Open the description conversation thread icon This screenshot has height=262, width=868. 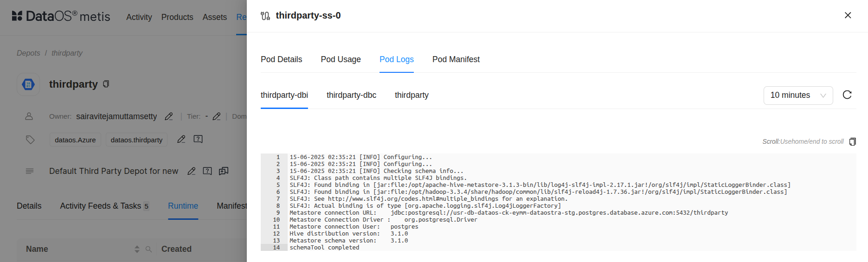(224, 171)
